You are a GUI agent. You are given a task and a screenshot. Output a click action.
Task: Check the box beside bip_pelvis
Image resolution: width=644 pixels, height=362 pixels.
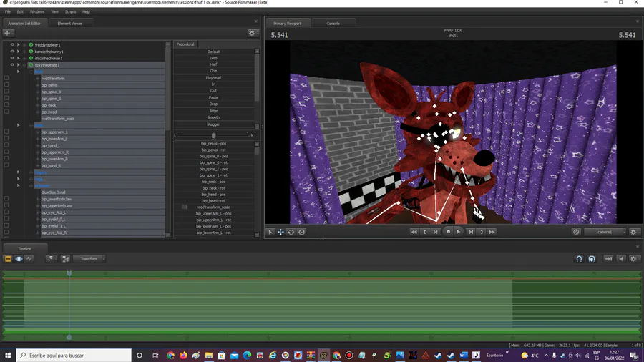(x=6, y=84)
